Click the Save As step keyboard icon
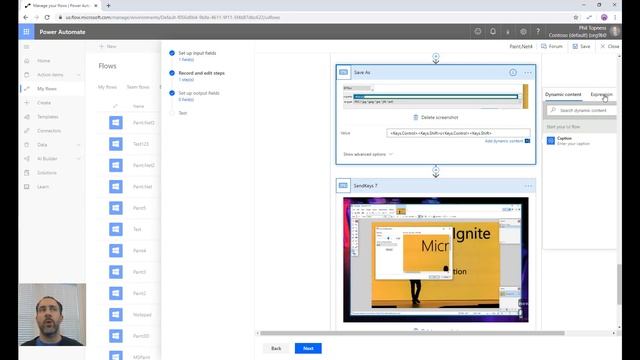640x360 pixels. (x=343, y=72)
